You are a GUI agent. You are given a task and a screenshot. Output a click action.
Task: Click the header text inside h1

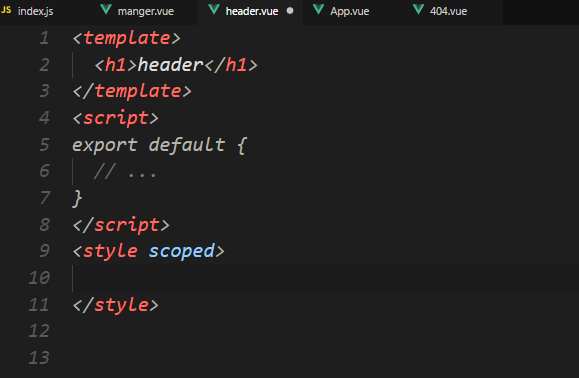170,65
